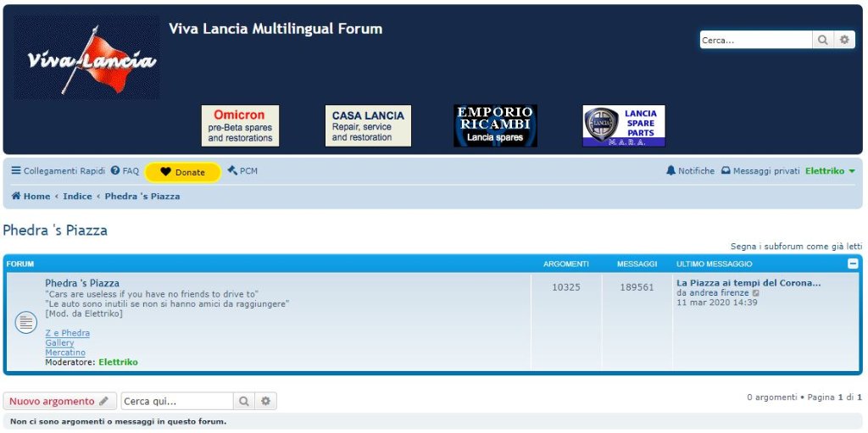Click 'Segna i subforum come già letti'
This screenshot has height=433, width=868.
point(796,247)
